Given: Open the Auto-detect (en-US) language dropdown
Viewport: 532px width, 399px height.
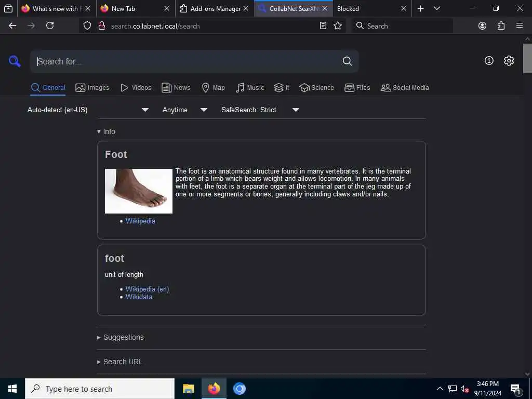Looking at the screenshot, I should 88,110.
